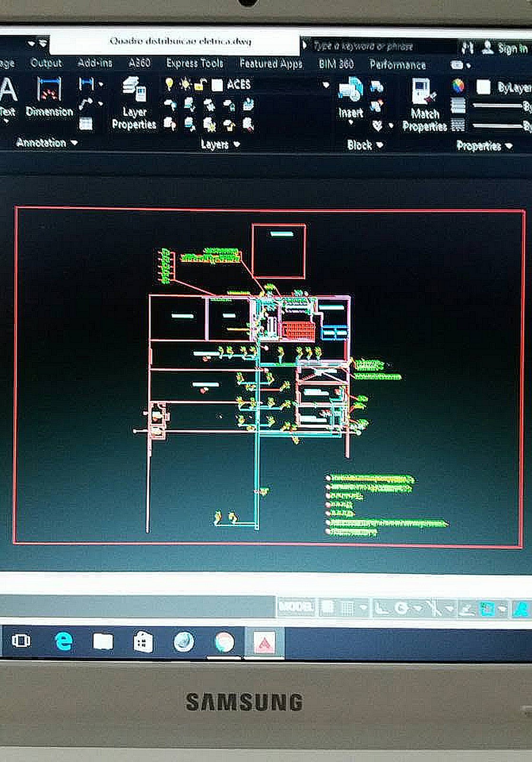Open the Text tool dropdown arrow
The width and height of the screenshot is (532, 762).
point(7,121)
